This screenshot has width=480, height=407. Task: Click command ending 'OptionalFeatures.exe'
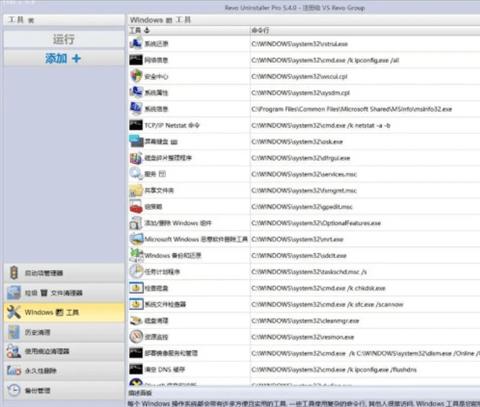(316, 223)
